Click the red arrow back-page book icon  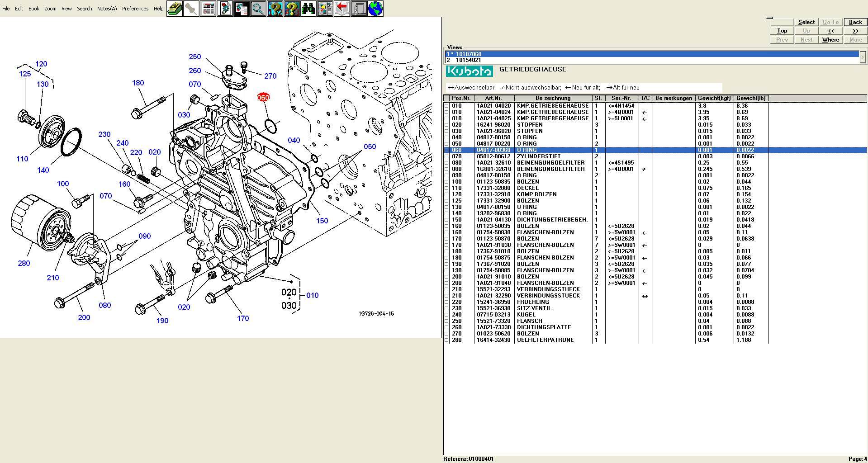pyautogui.click(x=342, y=9)
